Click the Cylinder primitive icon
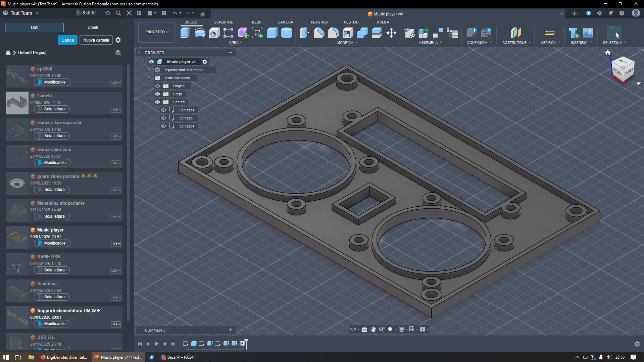The image size is (644, 362). [x=286, y=33]
